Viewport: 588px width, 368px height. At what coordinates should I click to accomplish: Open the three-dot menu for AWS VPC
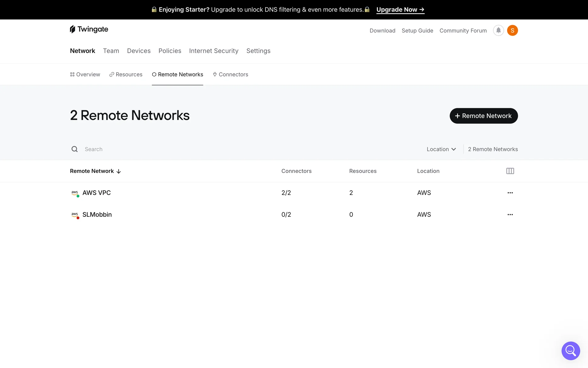click(x=510, y=193)
